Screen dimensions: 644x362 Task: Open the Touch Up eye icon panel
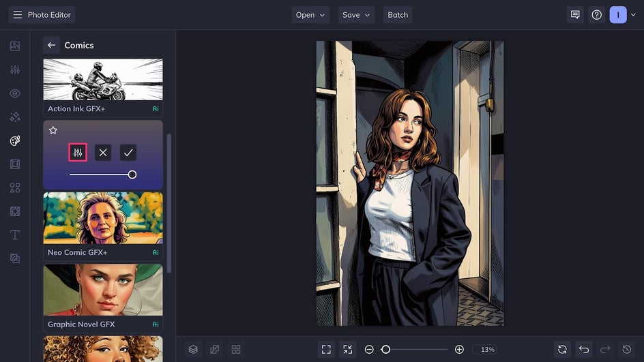[x=15, y=93]
